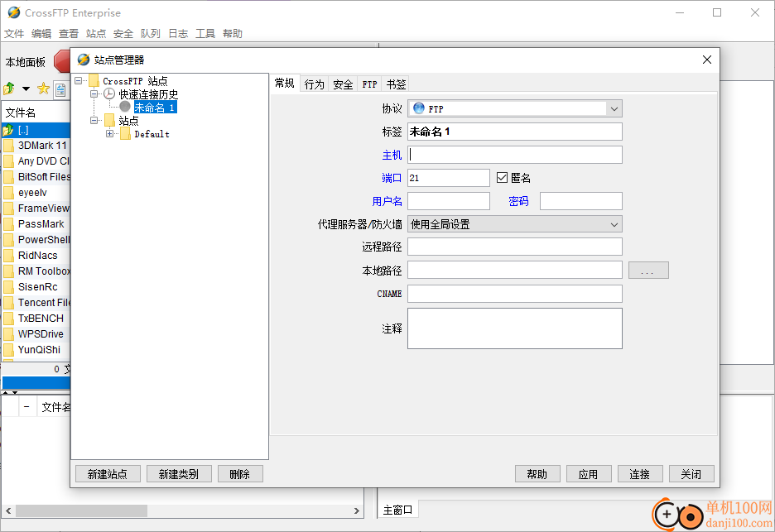The width and height of the screenshot is (775, 532).
Task: Open the 队列 menu
Action: pos(151,34)
